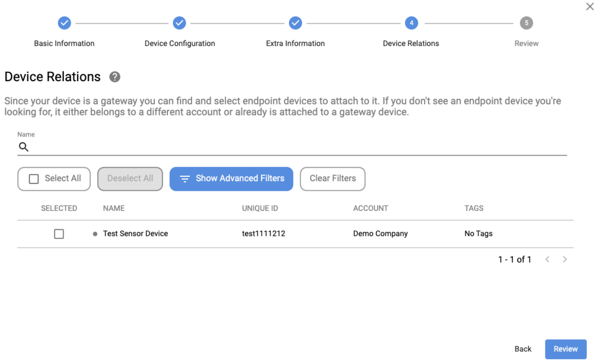Screen dimensions: 596x364
Task: Click the Extra Information step checkmark
Action: click(295, 23)
